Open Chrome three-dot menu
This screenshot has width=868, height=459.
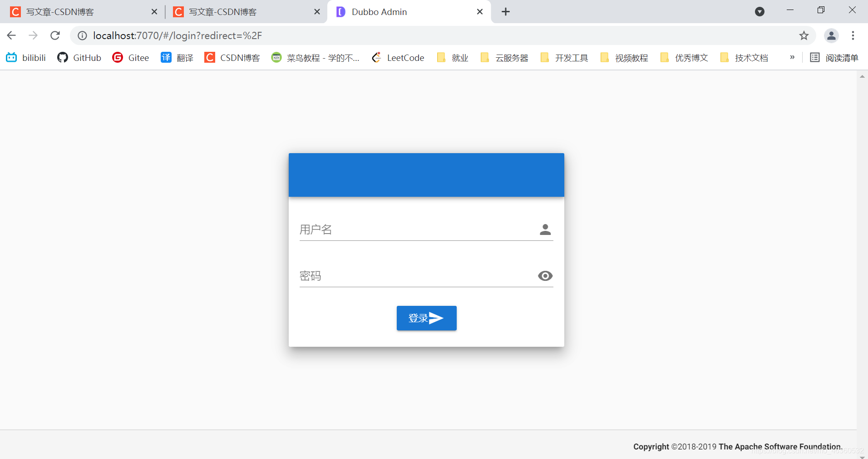[x=853, y=35]
